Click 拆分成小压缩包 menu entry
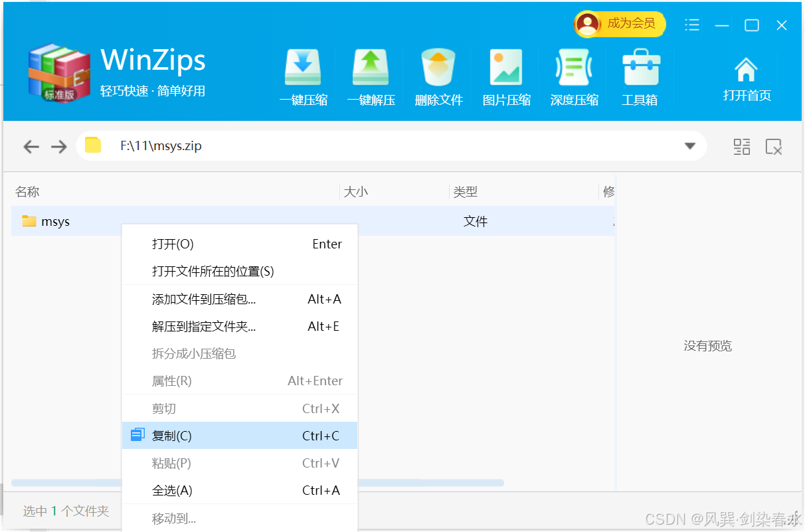The height and width of the screenshot is (532, 805). [x=240, y=353]
